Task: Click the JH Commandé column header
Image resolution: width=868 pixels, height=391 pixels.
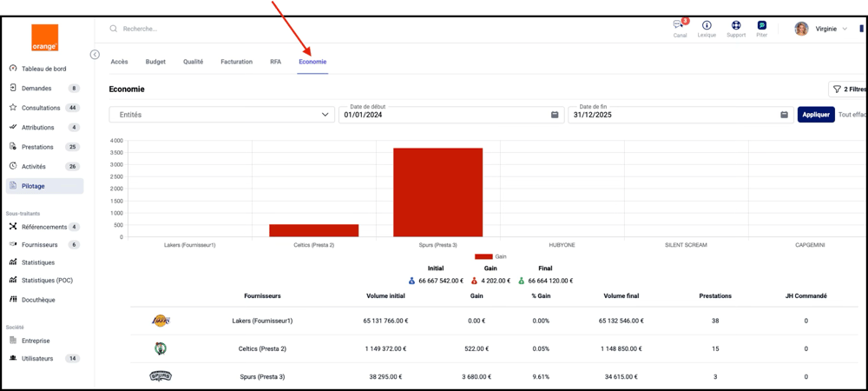Action: [x=806, y=295]
